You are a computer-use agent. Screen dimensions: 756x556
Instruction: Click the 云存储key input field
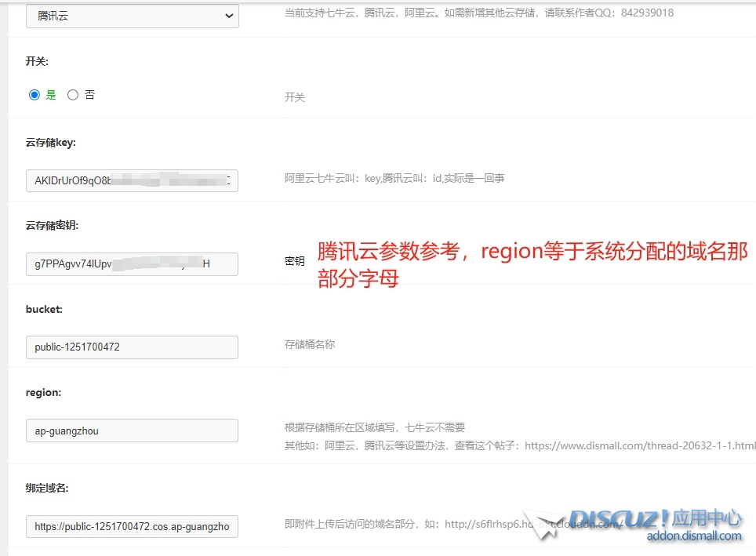132,180
